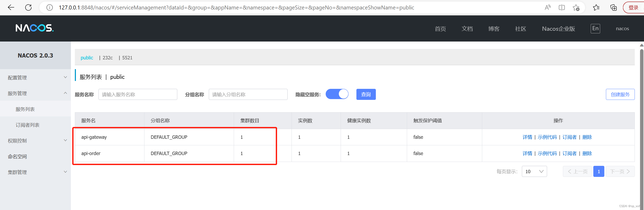Focus the 服务名称 input field
Image resolution: width=644 pixels, height=210 pixels.
[138, 94]
